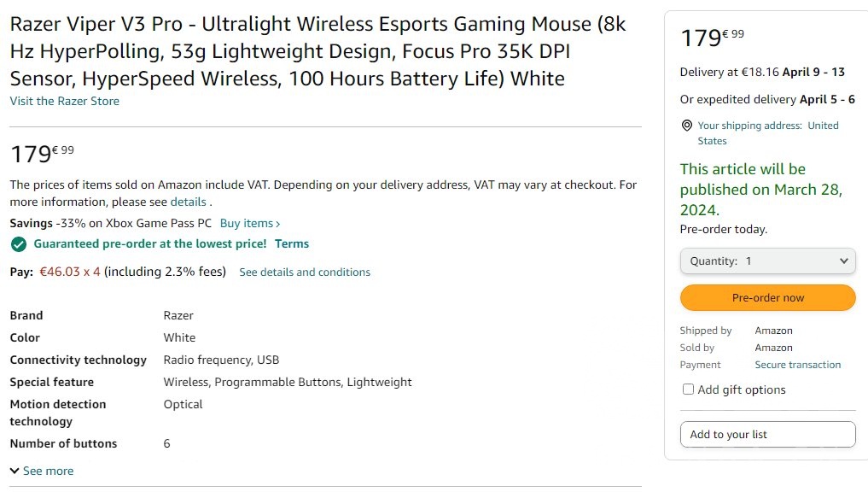Click the green guaranteed pre-order checkmark icon
This screenshot has height=492, width=868.
[18, 244]
